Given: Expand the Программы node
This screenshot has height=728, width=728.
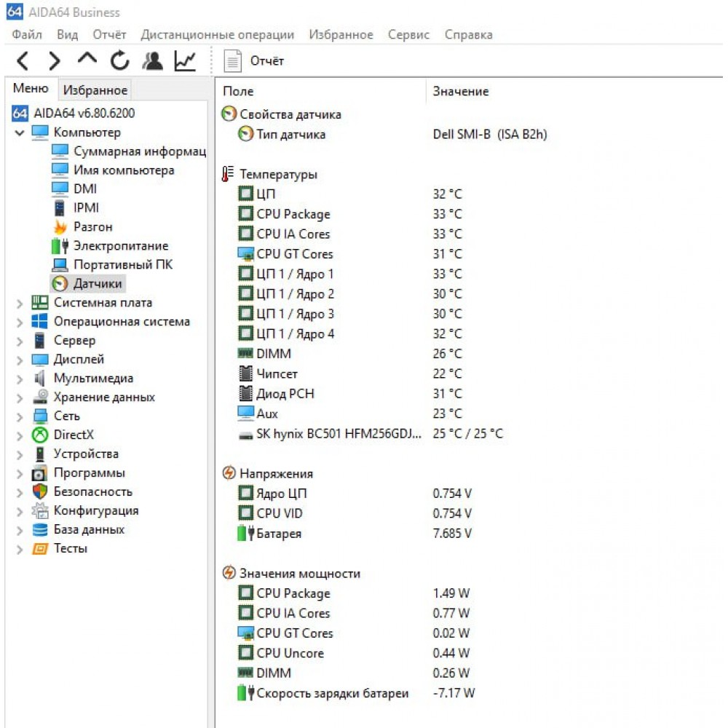Looking at the screenshot, I should tap(20, 474).
